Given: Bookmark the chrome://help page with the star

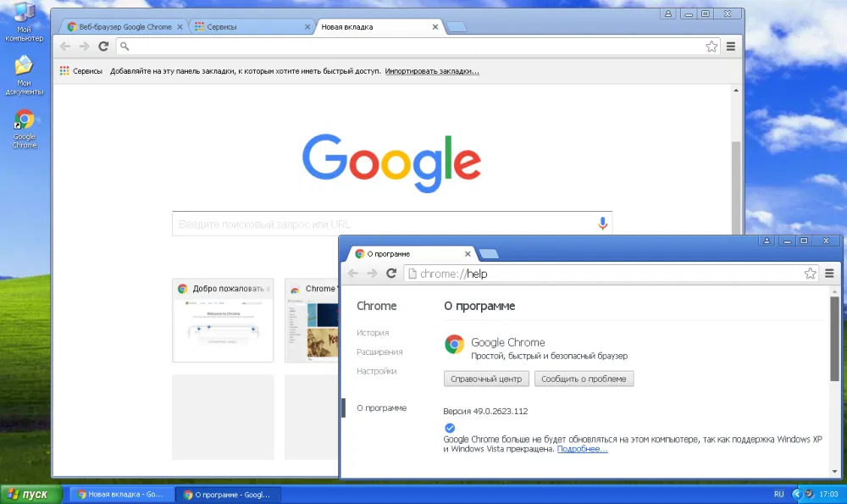Looking at the screenshot, I should click(x=810, y=274).
